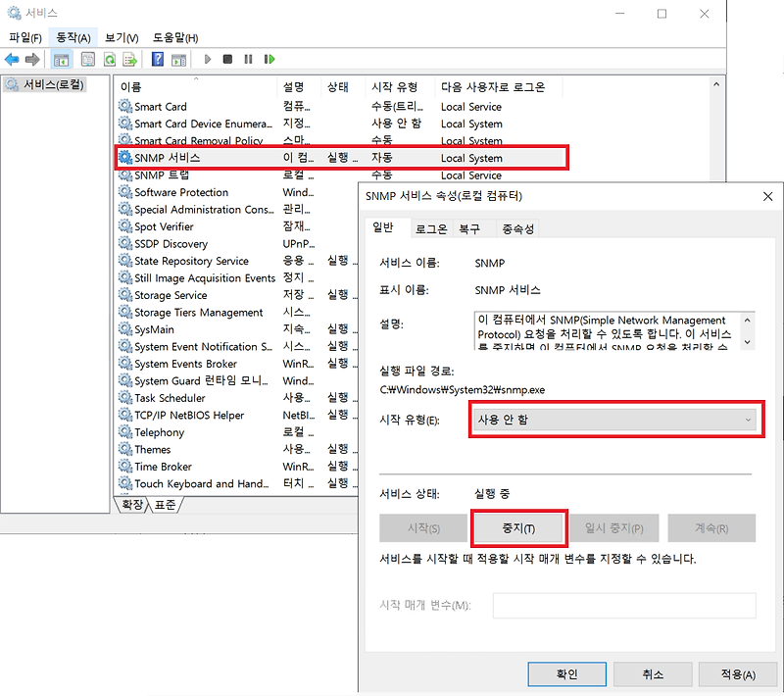This screenshot has width=784, height=696.
Task: Open the Export List toolbar icon
Action: (x=127, y=59)
